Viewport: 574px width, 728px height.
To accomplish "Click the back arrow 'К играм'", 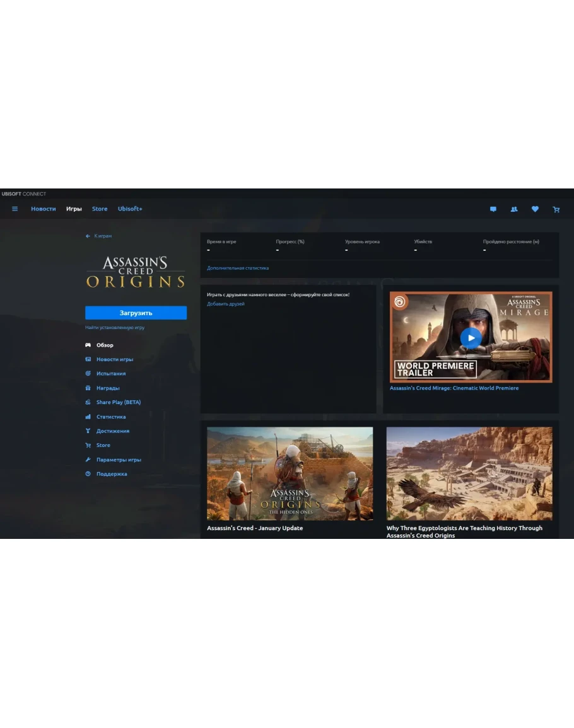I will [x=99, y=236].
